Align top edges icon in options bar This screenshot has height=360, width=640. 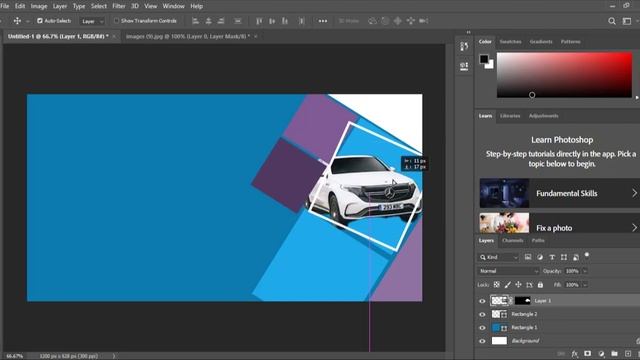click(x=259, y=21)
